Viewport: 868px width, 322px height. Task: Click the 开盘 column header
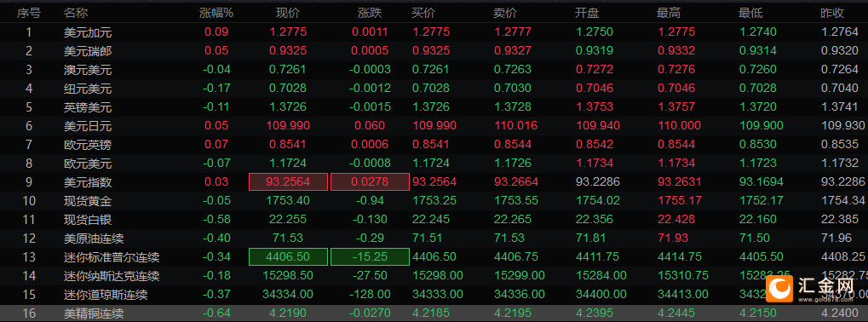tap(587, 13)
